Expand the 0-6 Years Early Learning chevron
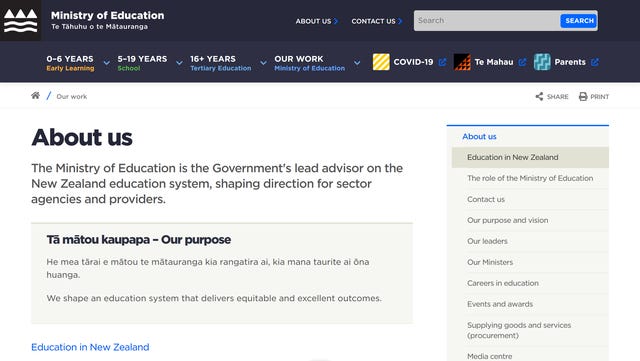Viewport: 640px width, 361px height. (107, 63)
